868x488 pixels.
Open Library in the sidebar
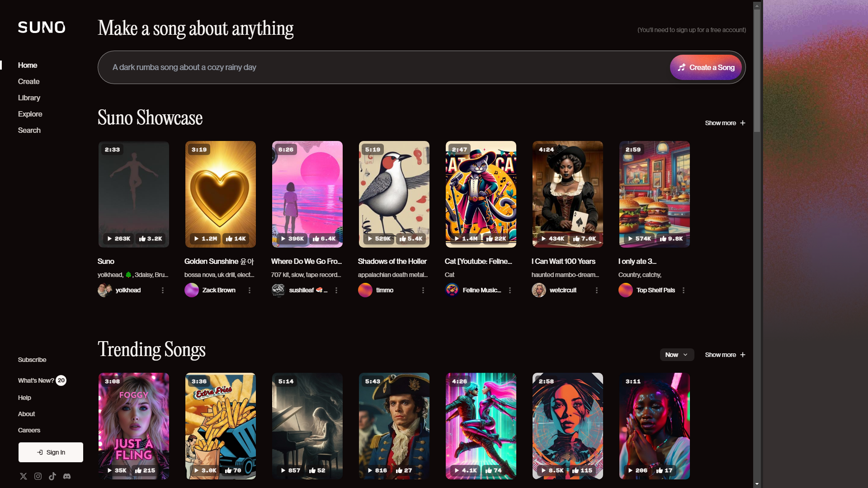pos(29,98)
